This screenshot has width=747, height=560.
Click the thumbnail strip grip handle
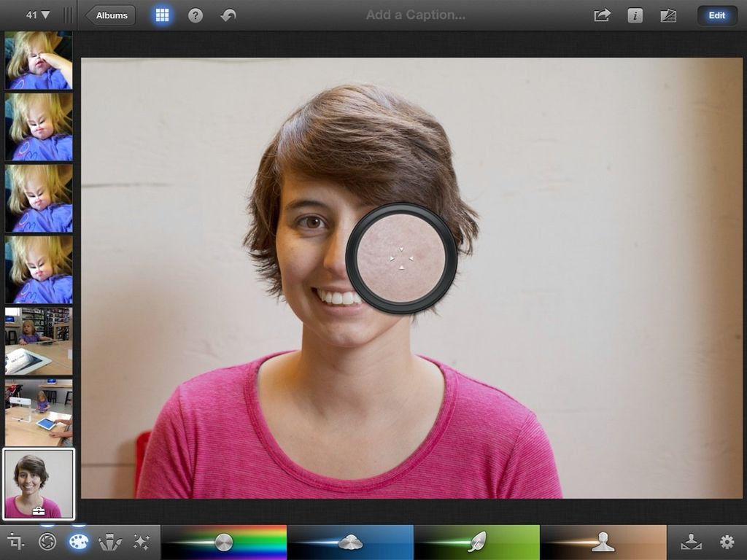coord(69,13)
